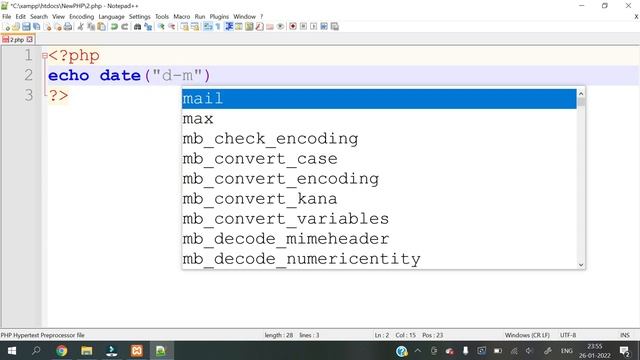Click the Zoom Out toolbar icon
640x360 pixels.
point(172,27)
